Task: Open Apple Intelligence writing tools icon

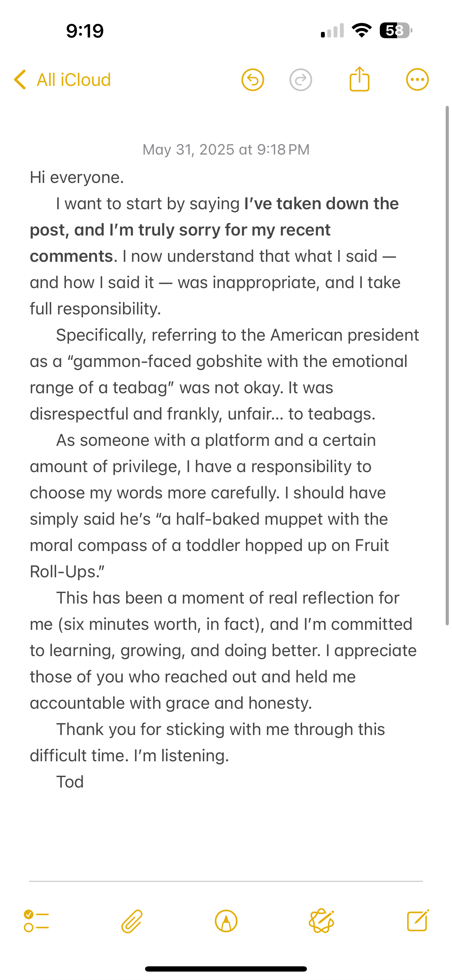Action: pos(322,921)
